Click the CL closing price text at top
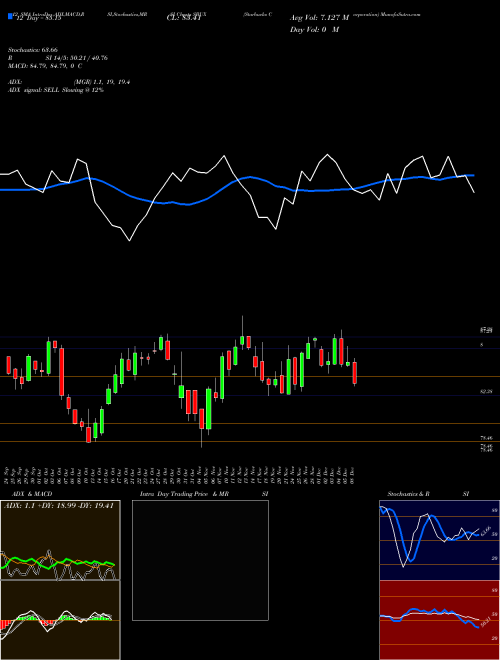Image resolution: width=500 pixels, height=660 pixels. 184,18
